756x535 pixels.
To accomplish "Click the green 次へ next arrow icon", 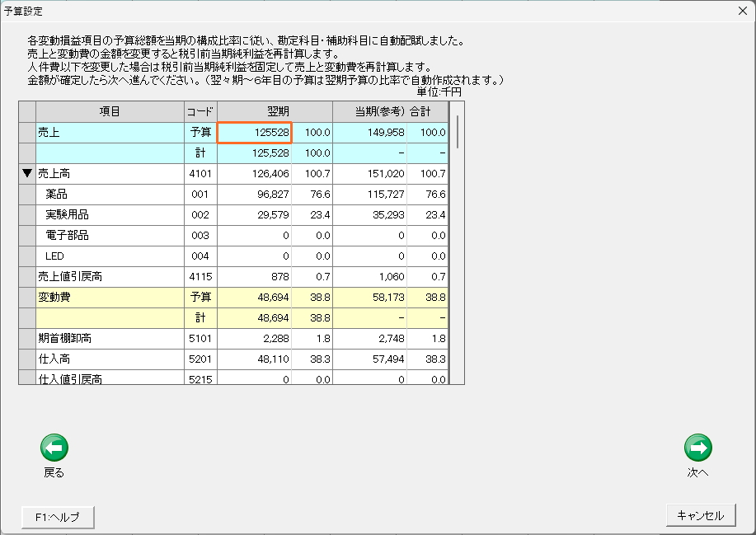I will pyautogui.click(x=697, y=448).
